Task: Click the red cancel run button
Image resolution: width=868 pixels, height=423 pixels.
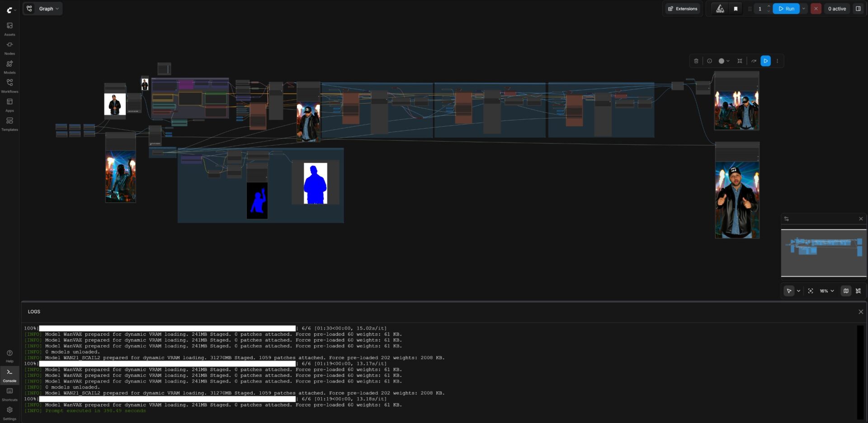Action: coord(816,9)
